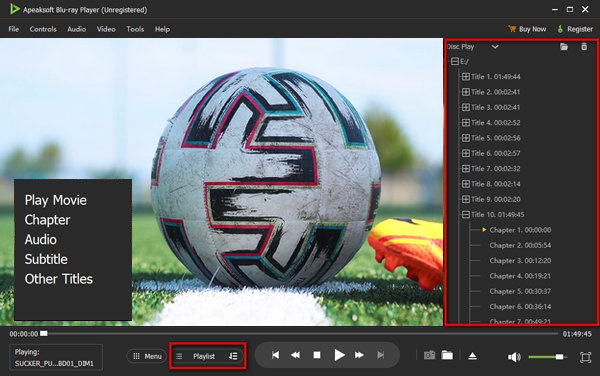Image resolution: width=600 pixels, height=376 pixels.
Task: Fast forward playback
Action: coord(359,355)
